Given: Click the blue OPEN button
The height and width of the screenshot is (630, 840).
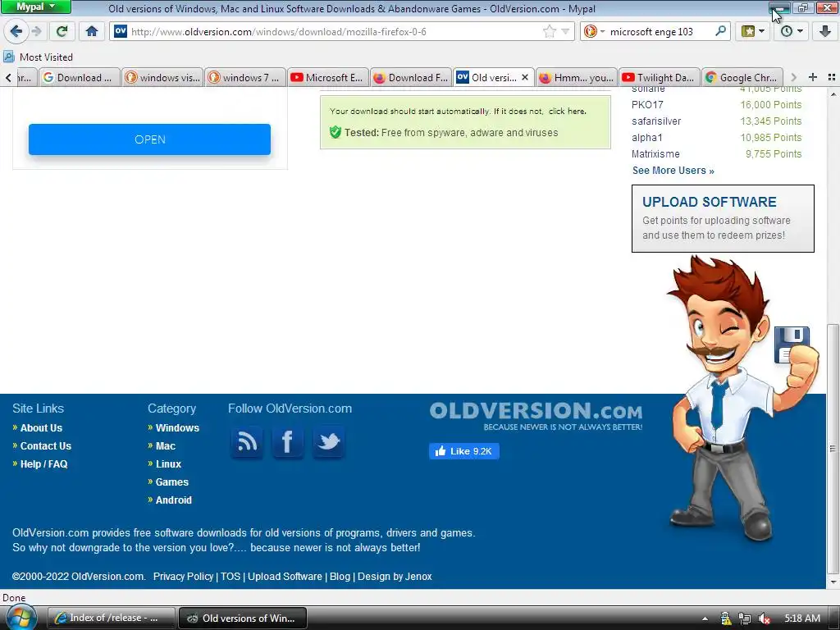Looking at the screenshot, I should (149, 139).
